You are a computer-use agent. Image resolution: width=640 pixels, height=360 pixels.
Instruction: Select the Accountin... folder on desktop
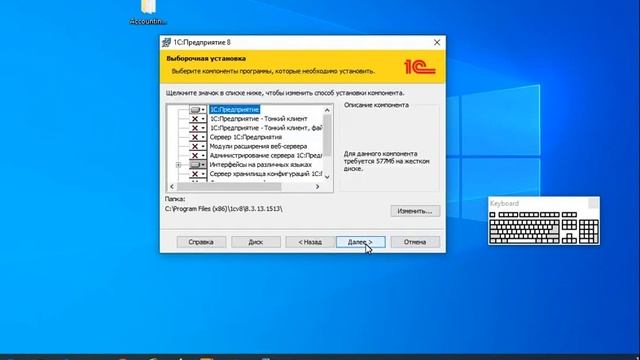(148, 12)
